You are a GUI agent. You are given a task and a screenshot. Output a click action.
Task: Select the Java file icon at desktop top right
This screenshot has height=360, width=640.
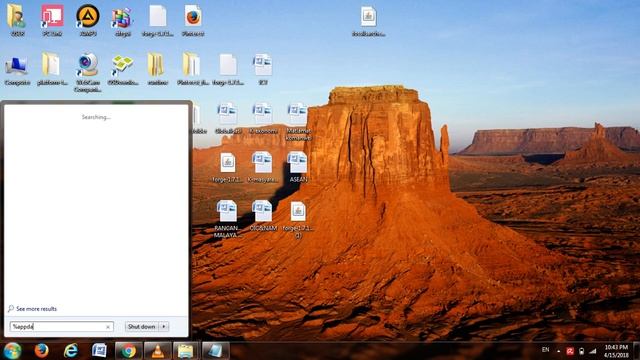[x=368, y=20]
